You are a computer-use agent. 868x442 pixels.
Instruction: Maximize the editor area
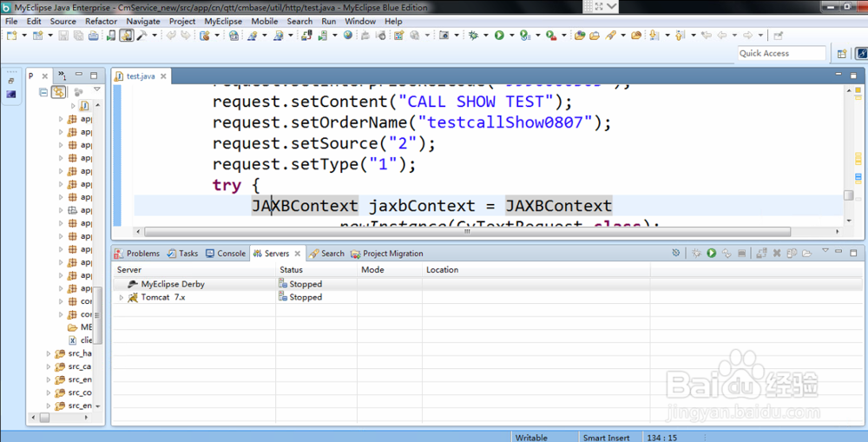[x=855, y=74]
